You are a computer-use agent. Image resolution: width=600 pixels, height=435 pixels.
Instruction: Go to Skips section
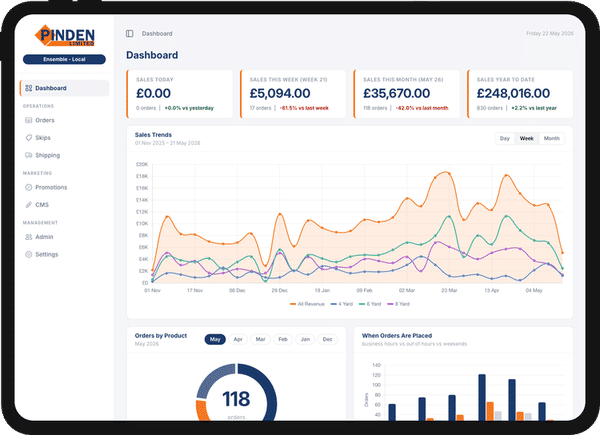[64, 138]
